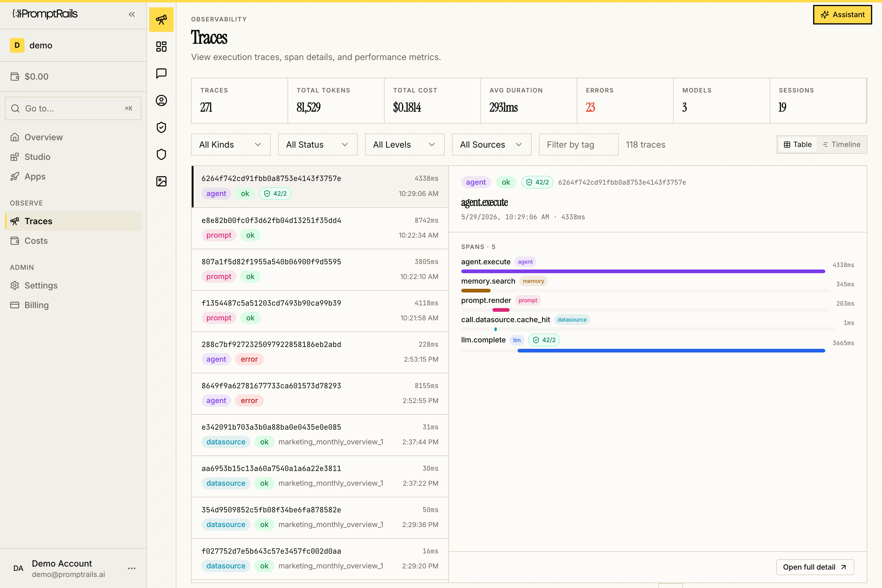Click the trace ID in the detail header
882x588 pixels.
tap(622, 182)
